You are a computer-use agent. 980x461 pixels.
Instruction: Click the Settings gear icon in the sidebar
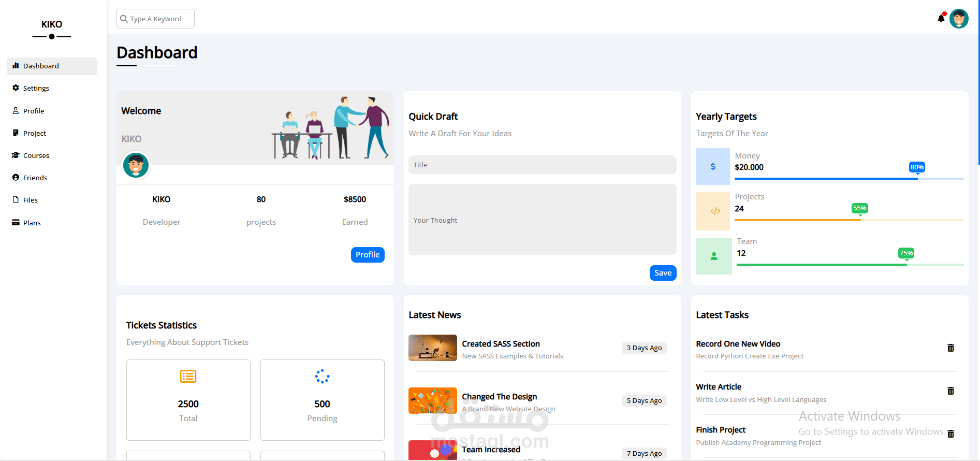pyautogui.click(x=16, y=88)
